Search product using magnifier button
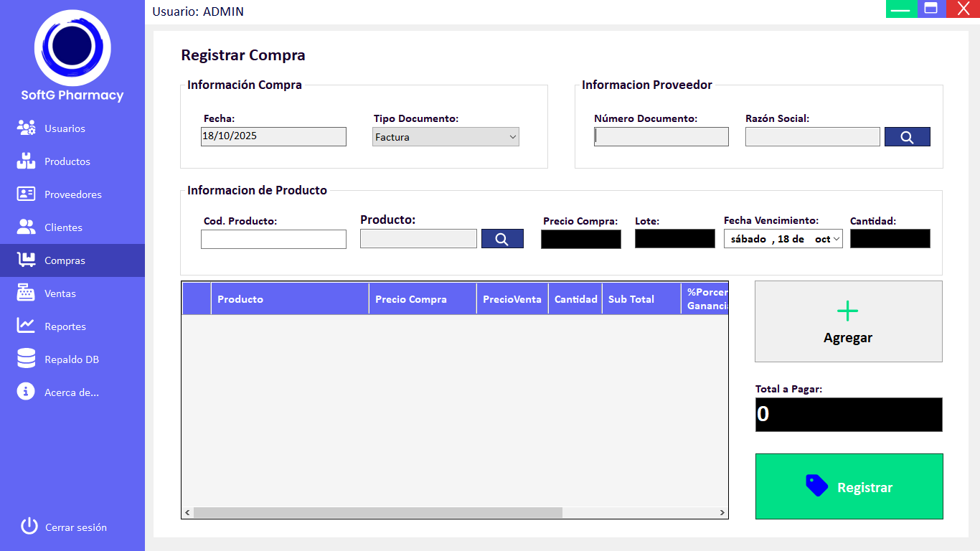 502,239
